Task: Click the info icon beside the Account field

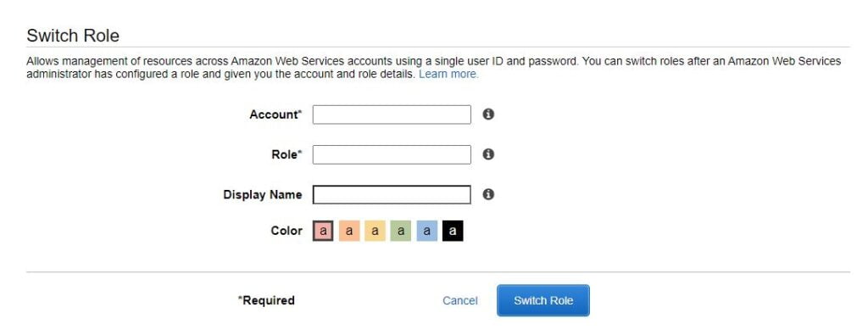Action: point(487,114)
